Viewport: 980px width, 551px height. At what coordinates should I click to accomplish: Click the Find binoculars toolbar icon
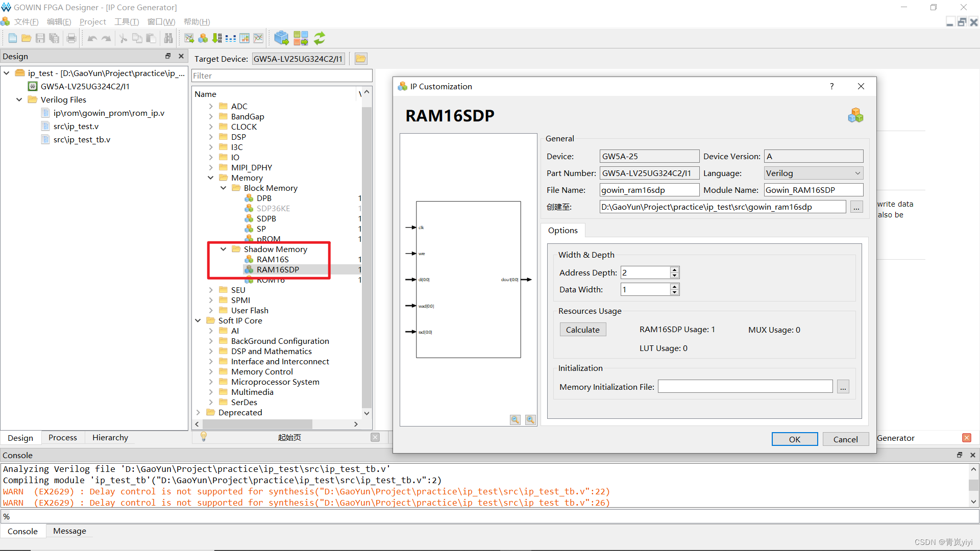click(x=168, y=38)
